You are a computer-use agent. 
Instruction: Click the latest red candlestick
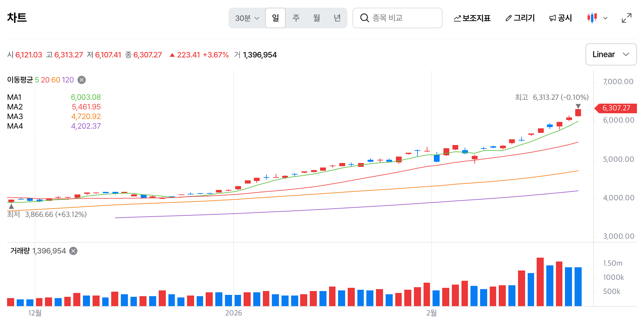tap(578, 113)
